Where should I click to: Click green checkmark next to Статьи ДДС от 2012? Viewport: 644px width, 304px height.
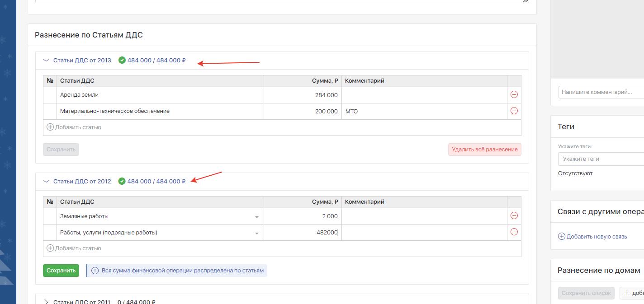[122, 182]
